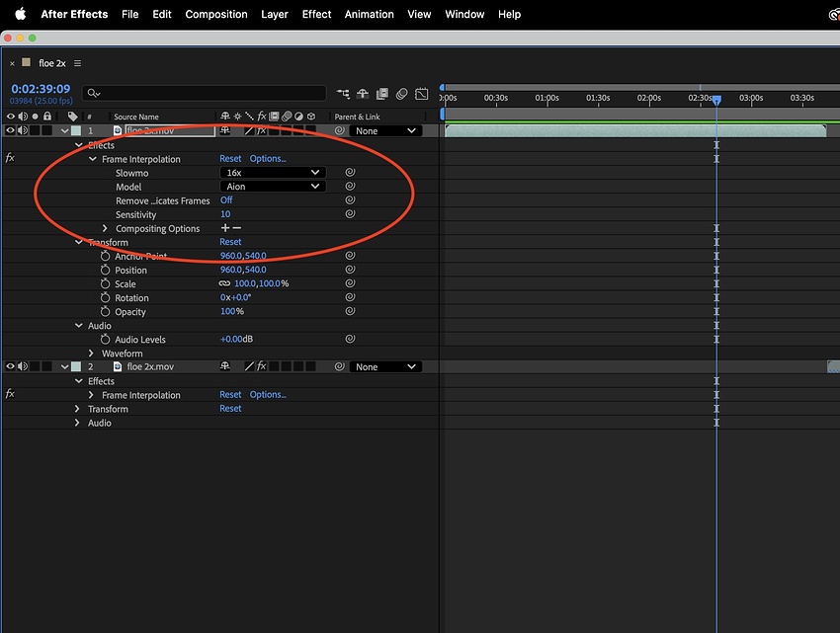Image resolution: width=840 pixels, height=633 pixels.
Task: Open the Slowmo 16x dropdown
Action: (x=273, y=173)
